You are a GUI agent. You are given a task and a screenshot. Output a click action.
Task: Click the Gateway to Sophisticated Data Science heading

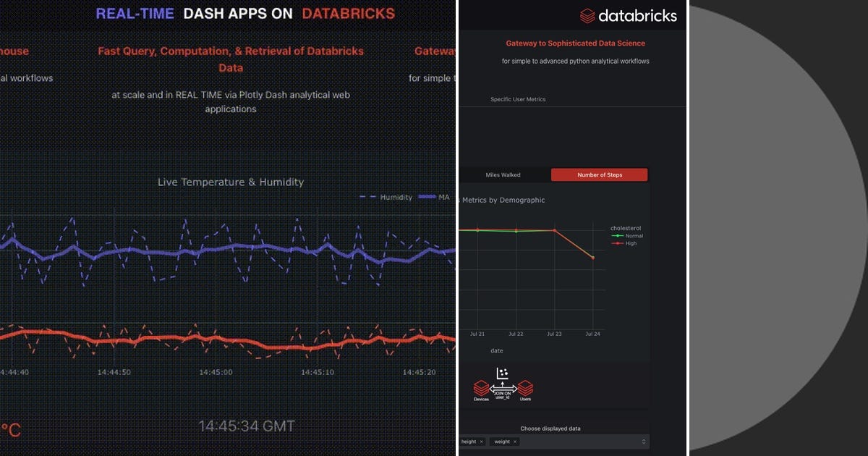click(x=575, y=43)
